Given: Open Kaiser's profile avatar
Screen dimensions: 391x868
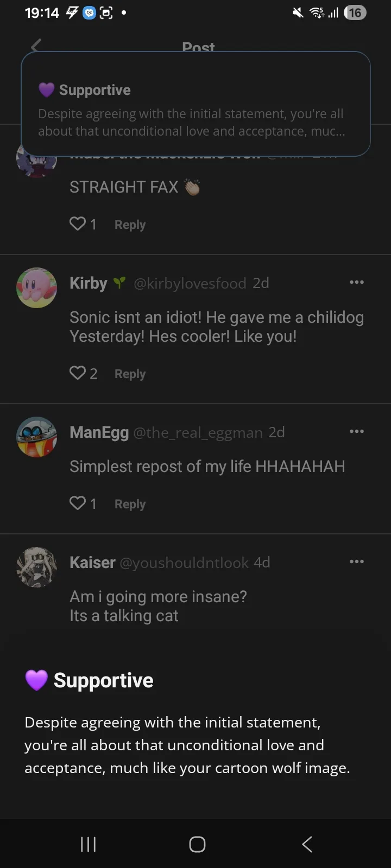Looking at the screenshot, I should 36,567.
